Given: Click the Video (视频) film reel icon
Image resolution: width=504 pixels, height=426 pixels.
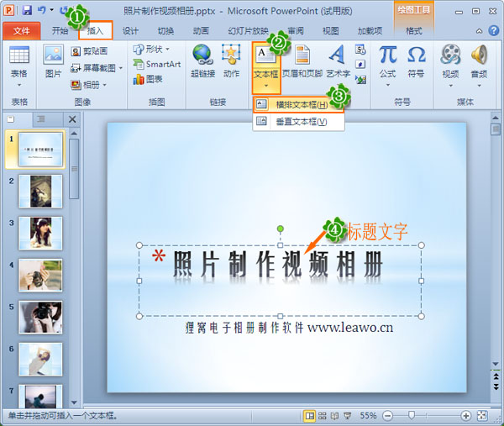Looking at the screenshot, I should (x=450, y=55).
